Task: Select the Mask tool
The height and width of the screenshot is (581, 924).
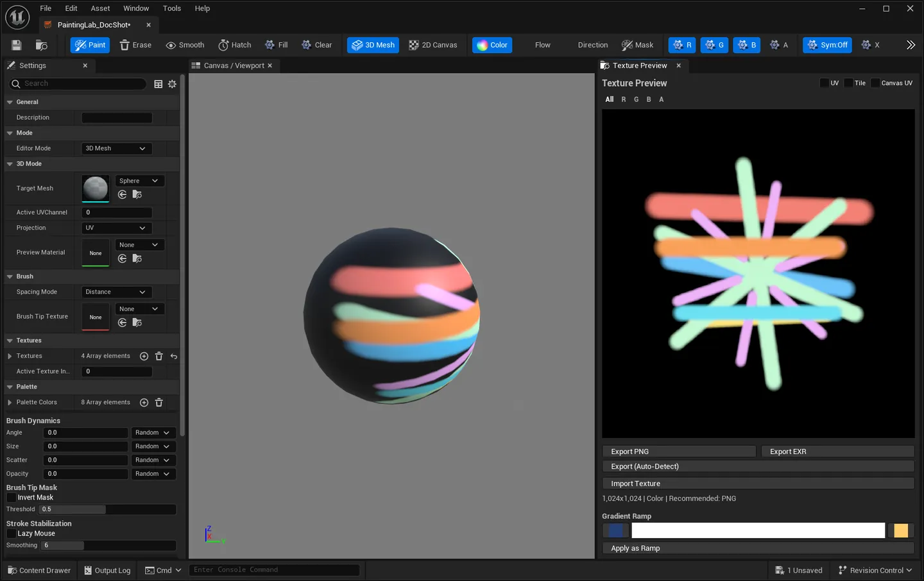Action: (x=637, y=45)
